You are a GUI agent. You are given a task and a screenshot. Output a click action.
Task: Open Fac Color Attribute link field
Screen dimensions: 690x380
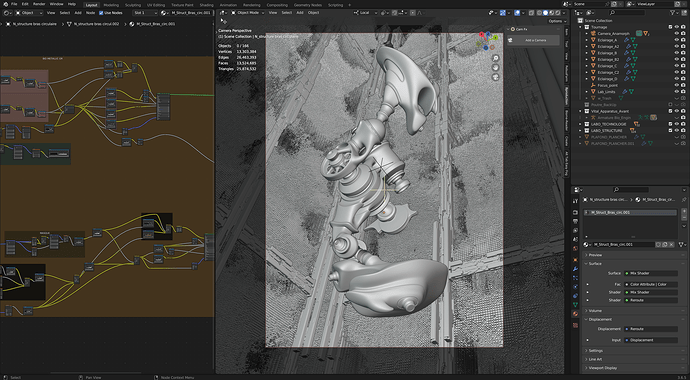pos(651,285)
